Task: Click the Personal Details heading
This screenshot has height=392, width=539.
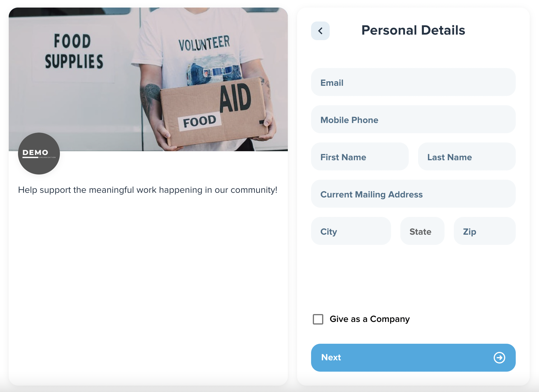Action: (x=413, y=31)
